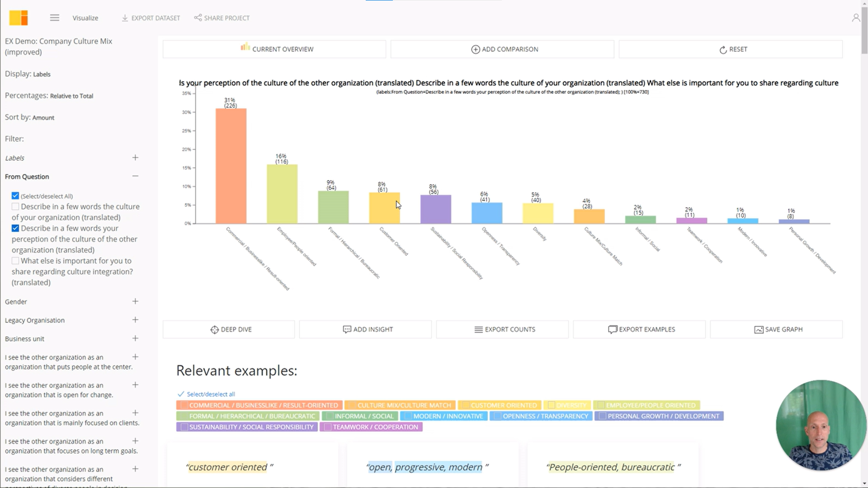Uncheck the 'Select/deselect All' From Question checkbox
Screen dimensions: 868x488
[15, 195]
